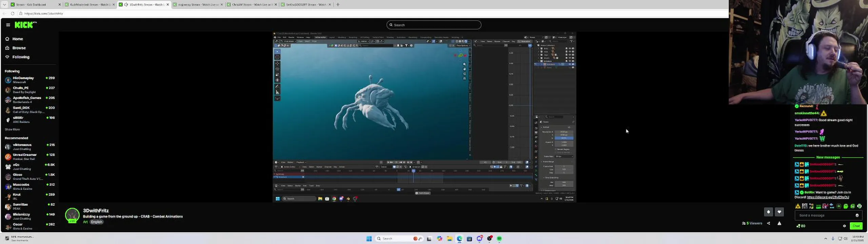Click the report stream warning icon
Image resolution: width=868 pixels, height=244 pixels.
[779, 223]
